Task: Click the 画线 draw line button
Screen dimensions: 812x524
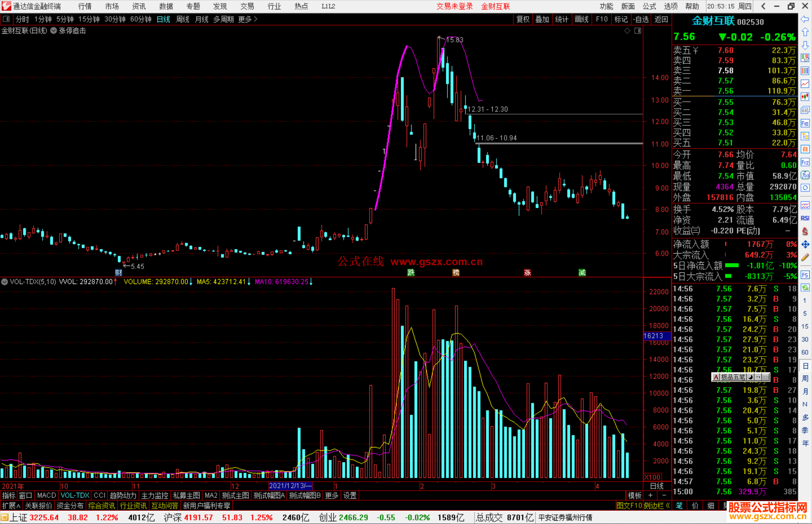Action: pos(582,19)
